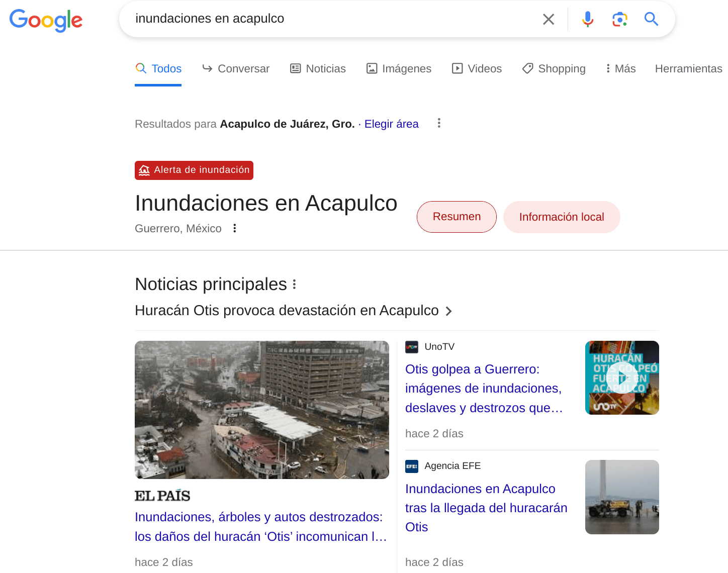Click the Elegir área link
The height and width of the screenshot is (573, 728).
click(x=391, y=124)
